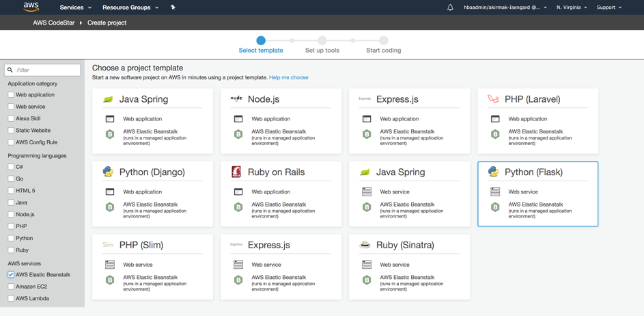Screen dimensions: 644x316
Task: Check the Python language checkbox
Action: click(x=11, y=238)
